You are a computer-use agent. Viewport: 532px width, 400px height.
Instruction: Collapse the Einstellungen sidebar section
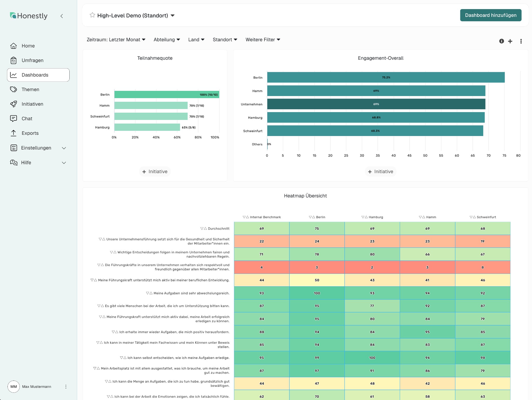click(x=64, y=148)
